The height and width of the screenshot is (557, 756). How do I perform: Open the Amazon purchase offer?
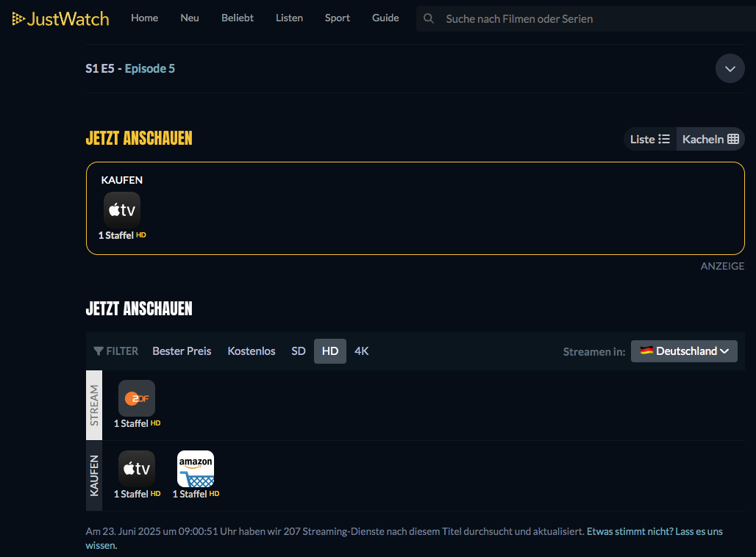click(196, 469)
